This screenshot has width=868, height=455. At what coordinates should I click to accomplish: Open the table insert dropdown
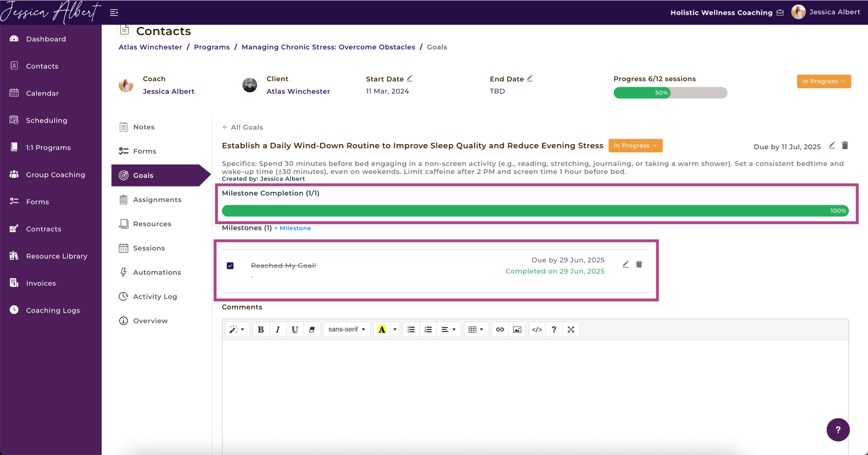coord(476,330)
